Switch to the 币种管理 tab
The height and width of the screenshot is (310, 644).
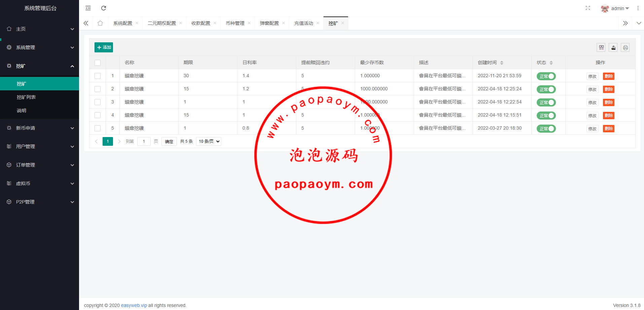(x=235, y=23)
